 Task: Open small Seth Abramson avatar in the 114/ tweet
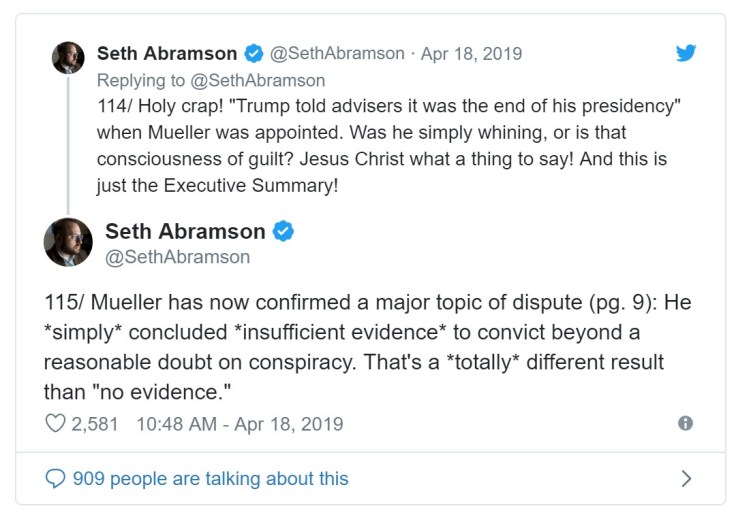tap(68, 57)
